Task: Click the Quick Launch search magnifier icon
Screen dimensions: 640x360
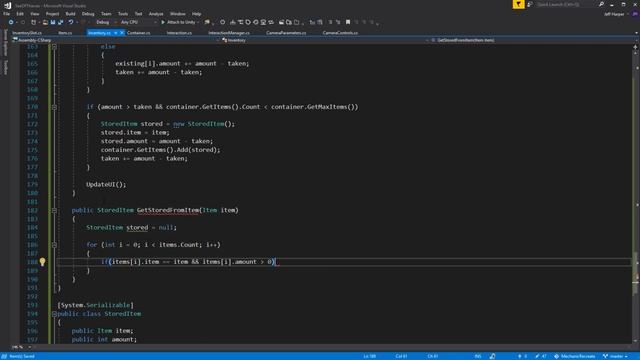Action: (x=601, y=4)
